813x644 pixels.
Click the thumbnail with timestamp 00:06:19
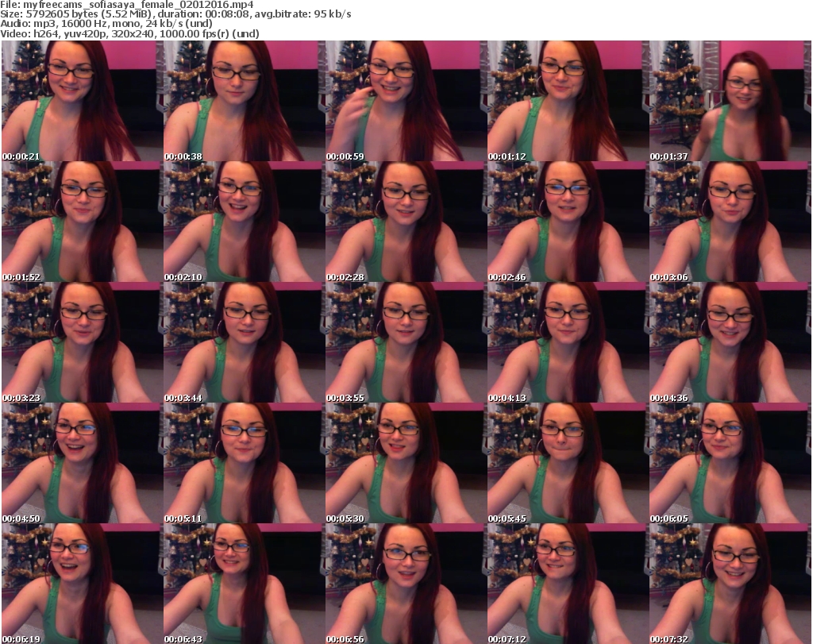[x=82, y=584]
